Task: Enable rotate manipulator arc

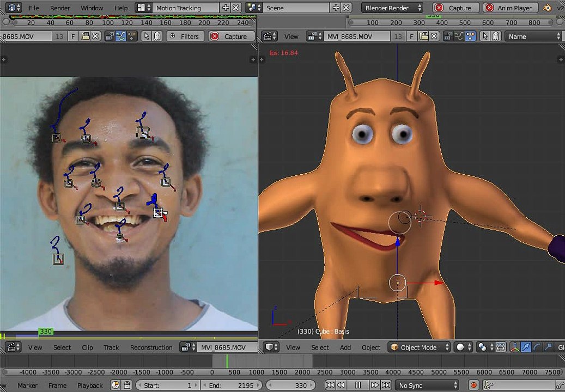Action: point(537,347)
